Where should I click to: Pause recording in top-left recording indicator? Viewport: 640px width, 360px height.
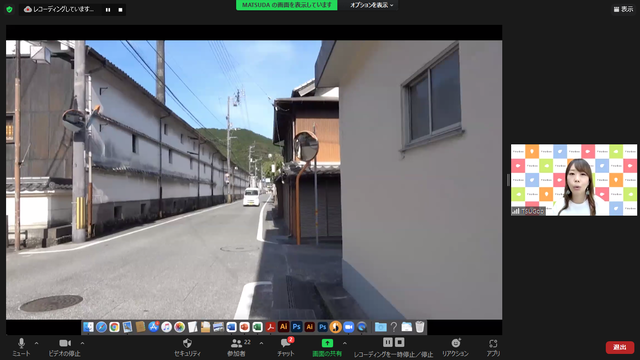click(x=108, y=9)
